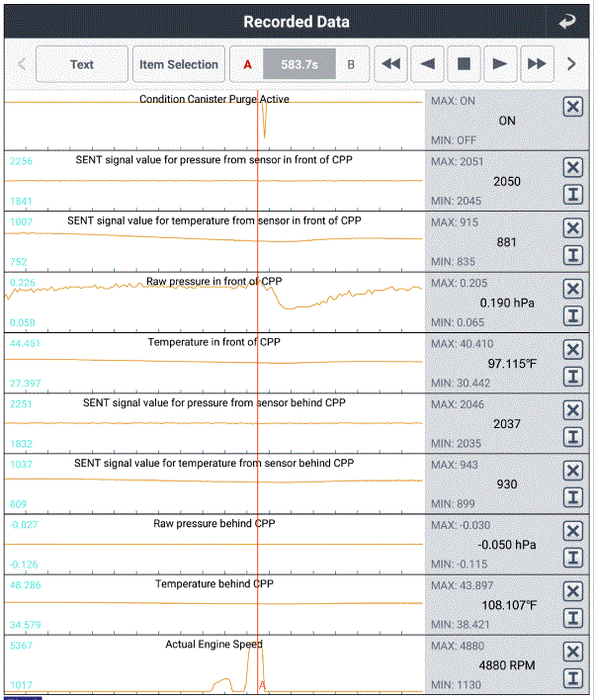Remove Temperature behind CPP graph
Screen dimensions: 594x700
point(573,591)
